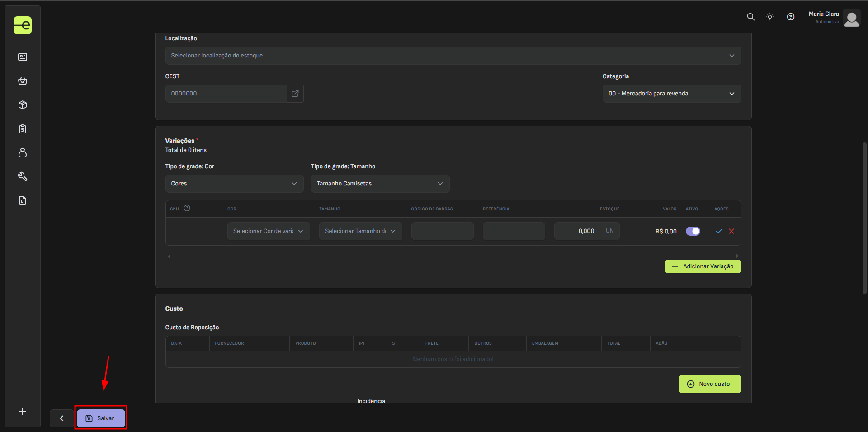The image size is (868, 432).
Task: Open the Tamanho Camisetas grade dropdown
Action: point(380,184)
